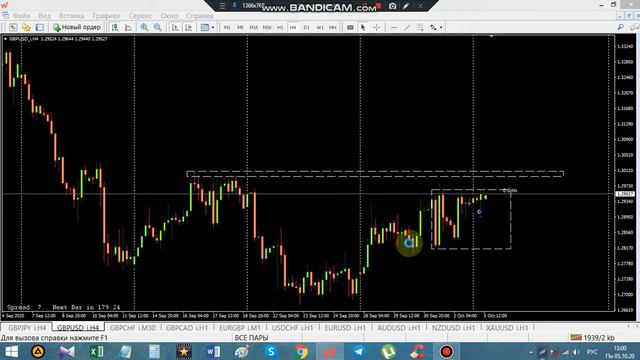This screenshot has height=360, width=640.
Task: Switch to the EURUSD,H1 chart tab
Action: pos(345,327)
